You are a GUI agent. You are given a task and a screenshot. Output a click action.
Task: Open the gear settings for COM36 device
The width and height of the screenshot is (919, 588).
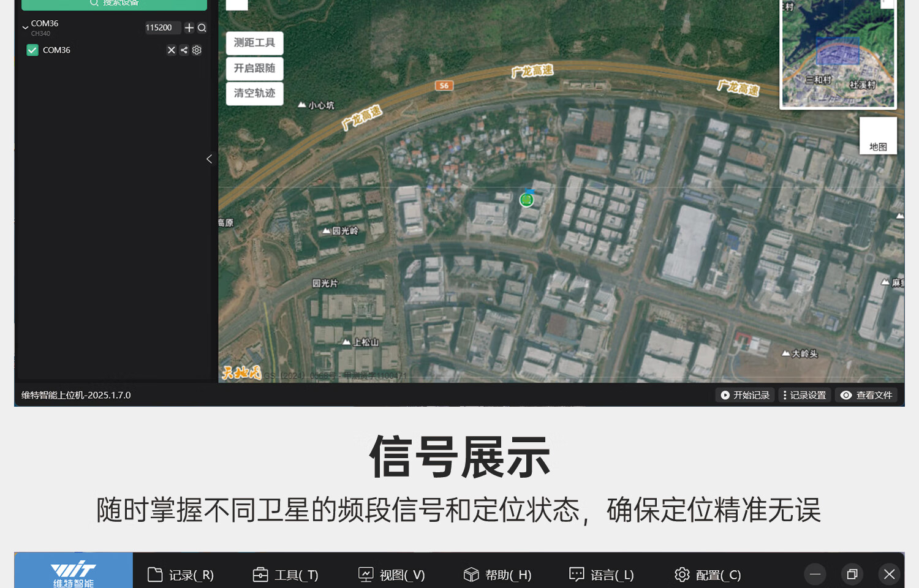197,50
